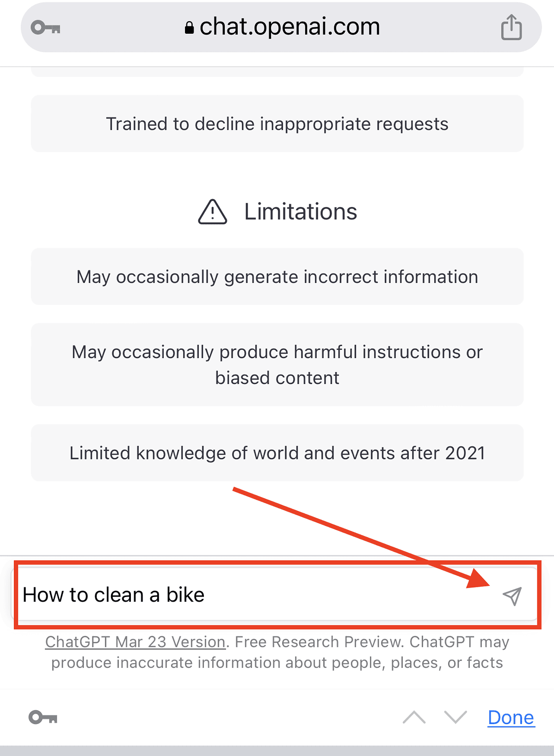Image resolution: width=554 pixels, height=756 pixels.
Task: Tap 'May occasionally generate incorrect information' card
Action: [x=277, y=277]
